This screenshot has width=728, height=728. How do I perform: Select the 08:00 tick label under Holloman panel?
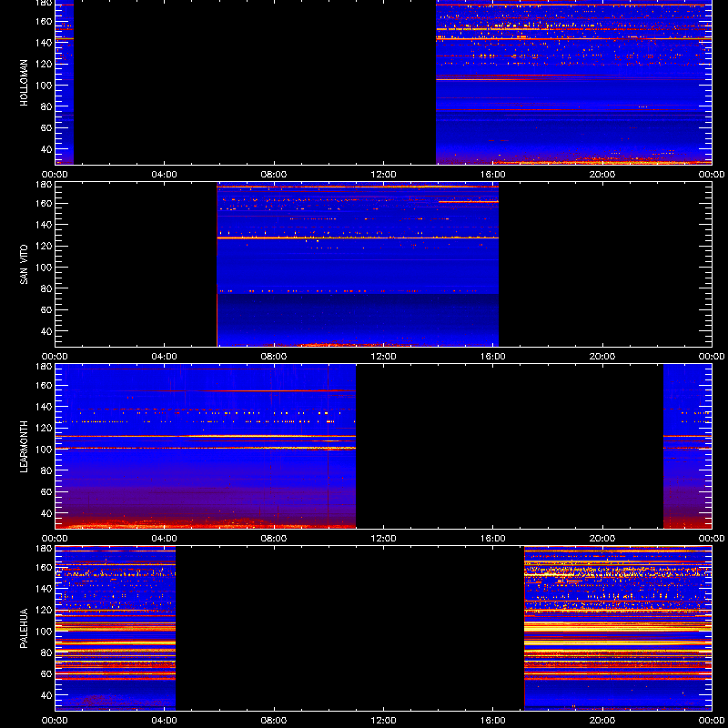tap(274, 175)
